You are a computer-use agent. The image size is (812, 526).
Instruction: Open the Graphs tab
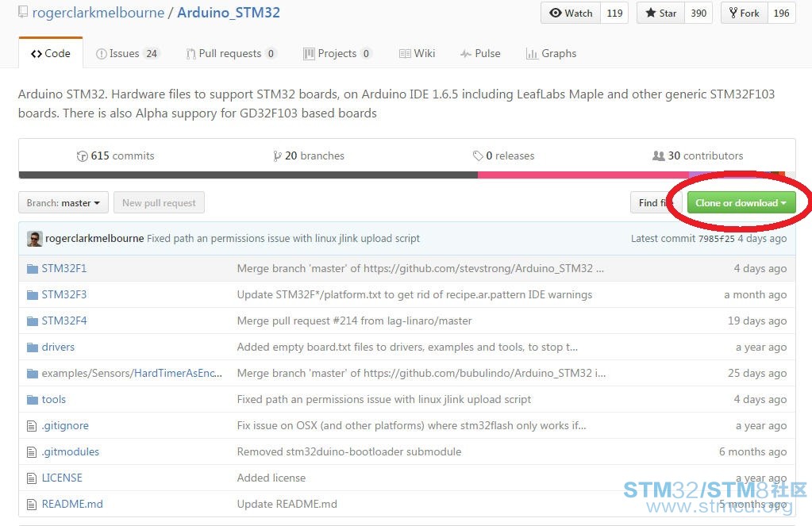[551, 53]
